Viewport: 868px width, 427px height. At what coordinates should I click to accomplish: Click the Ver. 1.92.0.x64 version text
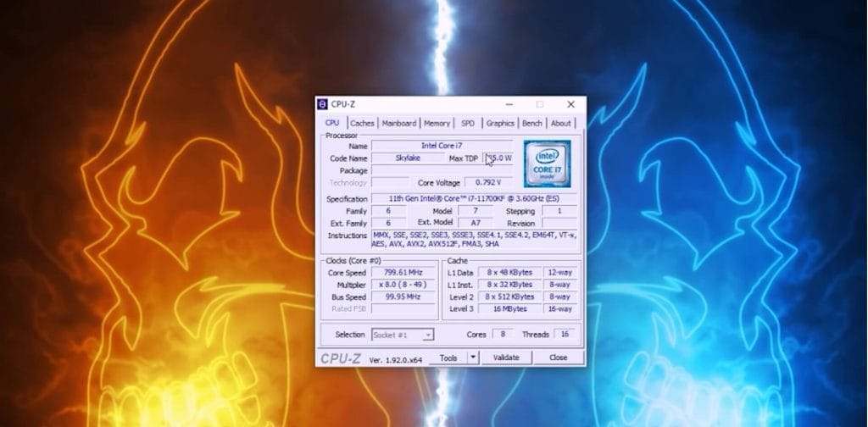pyautogui.click(x=395, y=360)
